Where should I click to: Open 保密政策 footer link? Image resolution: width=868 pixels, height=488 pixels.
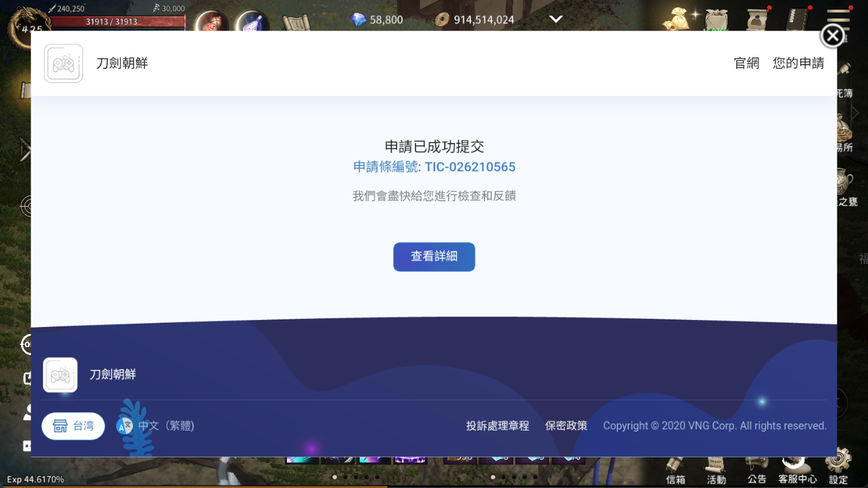click(x=566, y=426)
